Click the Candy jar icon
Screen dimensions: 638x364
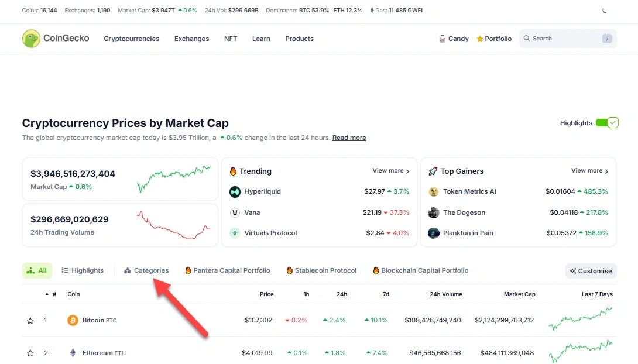pyautogui.click(x=443, y=39)
